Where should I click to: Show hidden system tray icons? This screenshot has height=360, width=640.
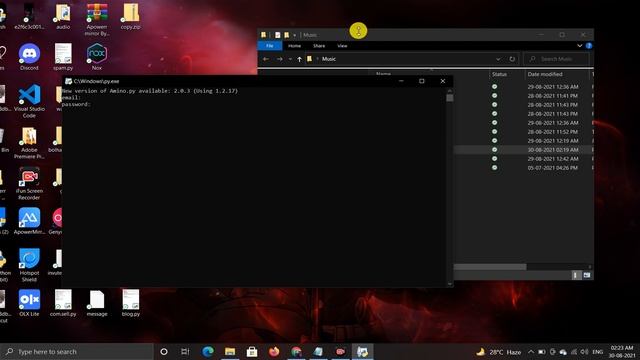[x=531, y=351]
